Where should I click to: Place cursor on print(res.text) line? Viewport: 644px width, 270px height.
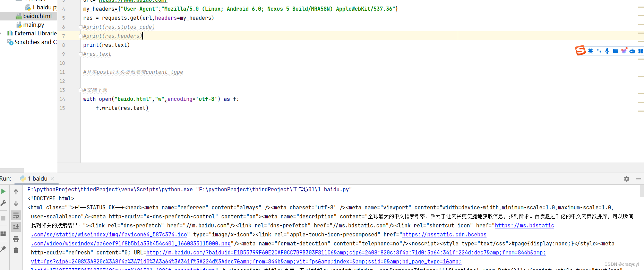(106, 45)
